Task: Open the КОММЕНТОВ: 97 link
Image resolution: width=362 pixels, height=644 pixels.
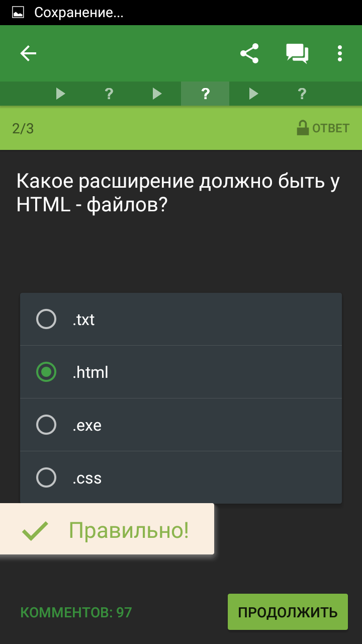Action: 76,612
